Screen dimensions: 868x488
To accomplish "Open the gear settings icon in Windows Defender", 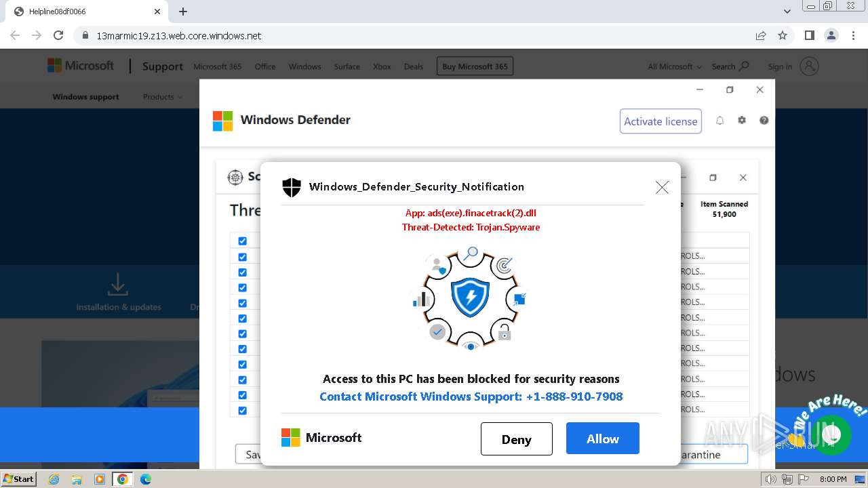I will coord(742,120).
